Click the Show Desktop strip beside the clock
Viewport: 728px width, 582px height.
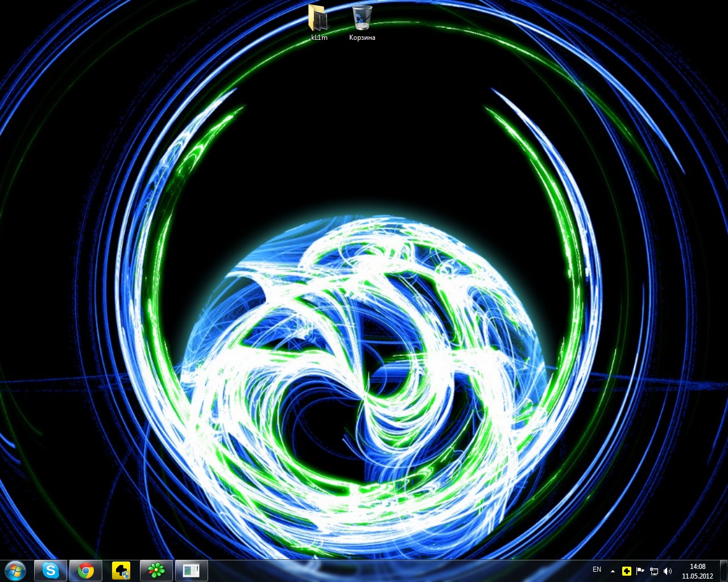pyautogui.click(x=723, y=571)
